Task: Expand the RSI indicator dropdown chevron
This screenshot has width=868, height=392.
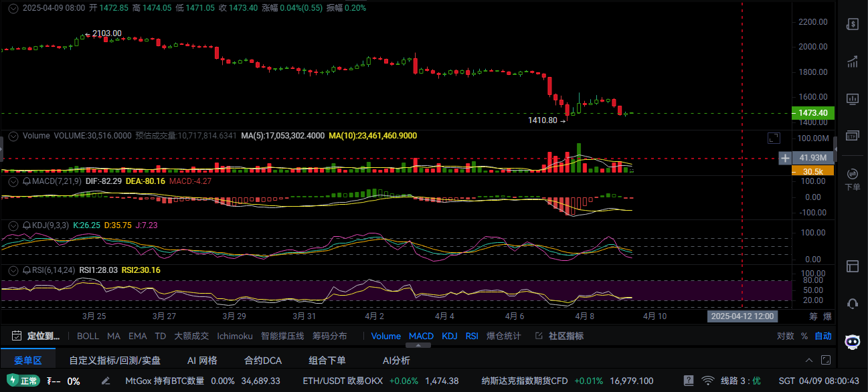Action: pyautogui.click(x=13, y=270)
